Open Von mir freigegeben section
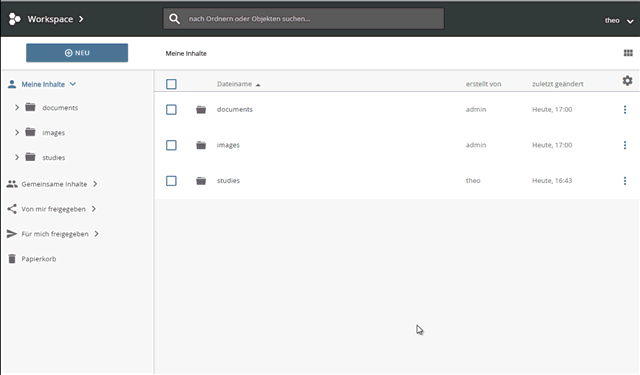Image resolution: width=640 pixels, height=375 pixels. pos(53,209)
